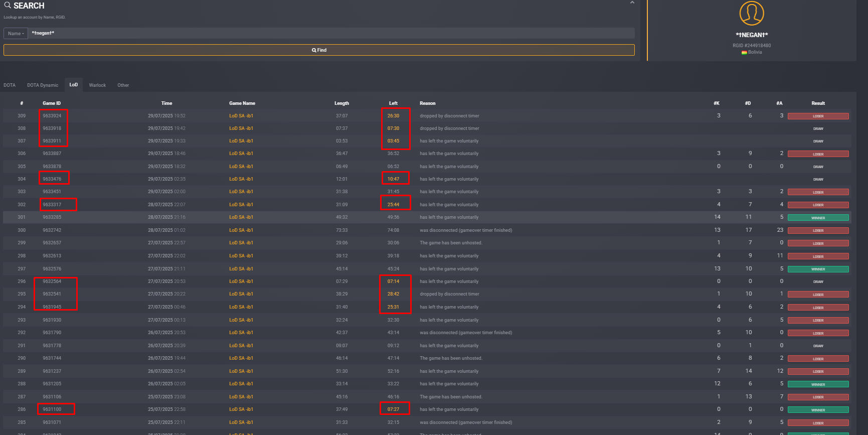Open game ID 9633317
Screen dimensions: 868x435
[52, 205]
